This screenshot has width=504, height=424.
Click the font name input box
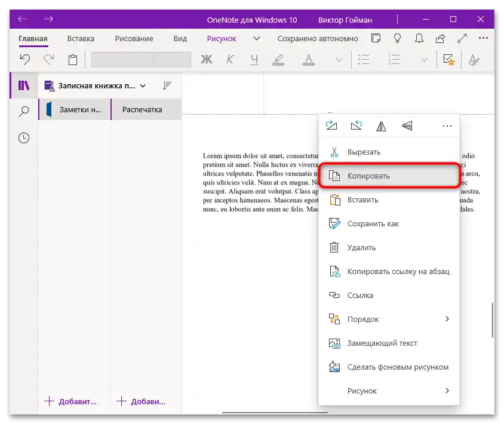click(x=122, y=60)
